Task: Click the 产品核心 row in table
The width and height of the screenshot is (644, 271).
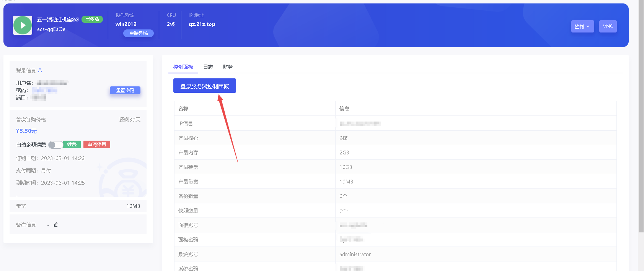Action: (x=395, y=138)
